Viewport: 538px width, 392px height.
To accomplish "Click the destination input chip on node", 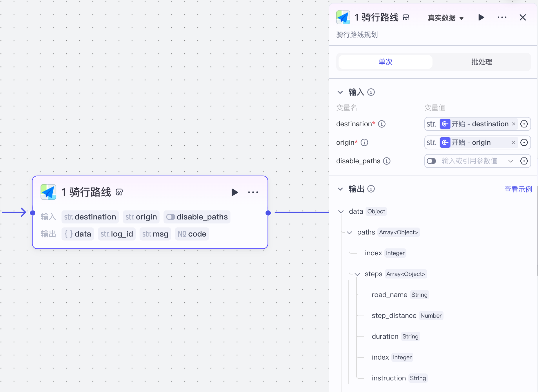I will [x=90, y=217].
